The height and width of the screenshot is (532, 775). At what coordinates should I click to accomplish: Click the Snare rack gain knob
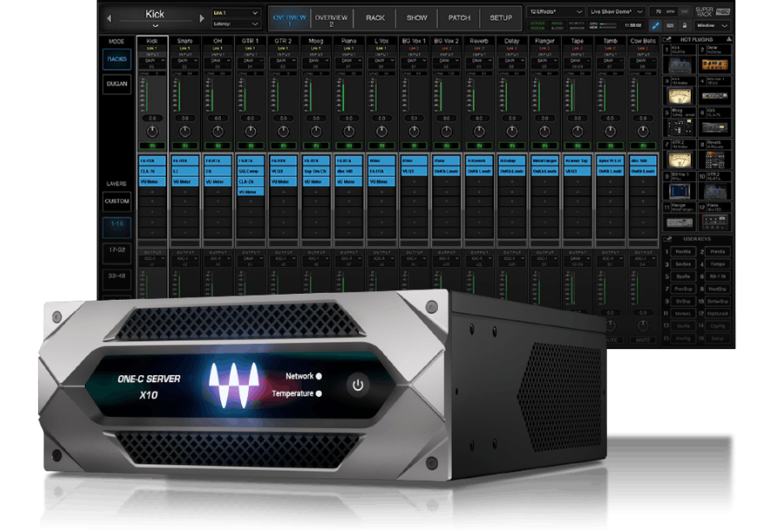click(x=185, y=132)
